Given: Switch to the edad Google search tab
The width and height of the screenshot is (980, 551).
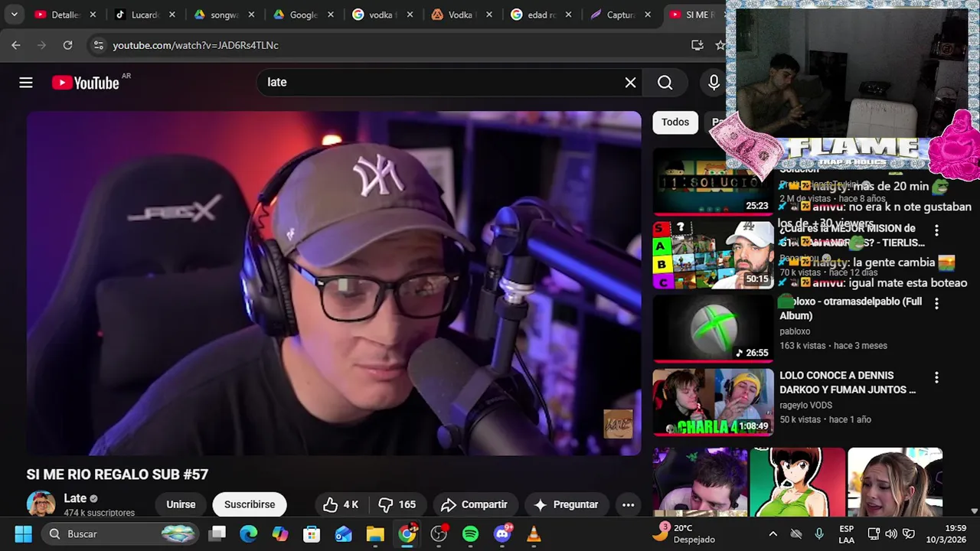Looking at the screenshot, I should pos(540,15).
